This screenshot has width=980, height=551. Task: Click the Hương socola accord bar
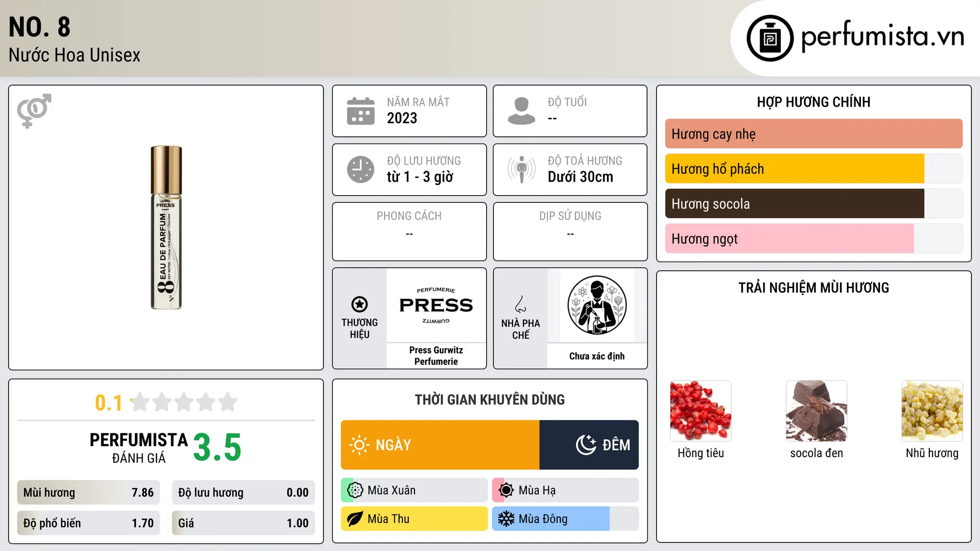[813, 204]
